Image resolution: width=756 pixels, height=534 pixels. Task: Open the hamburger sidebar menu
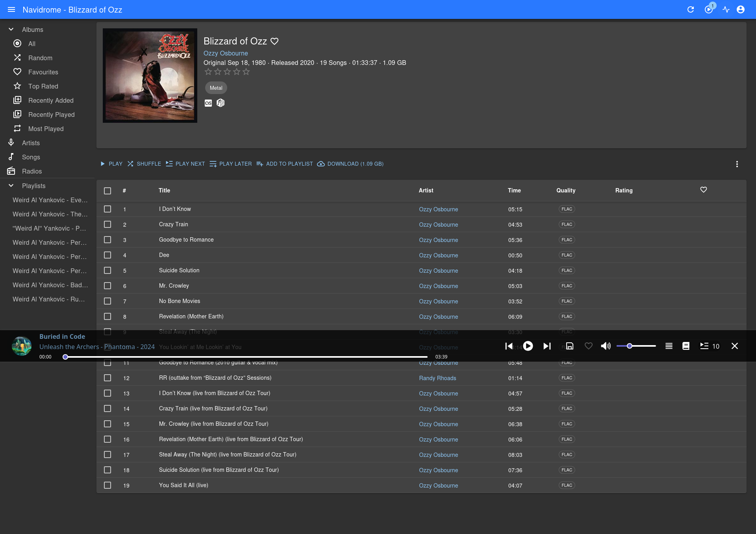pos(11,9)
